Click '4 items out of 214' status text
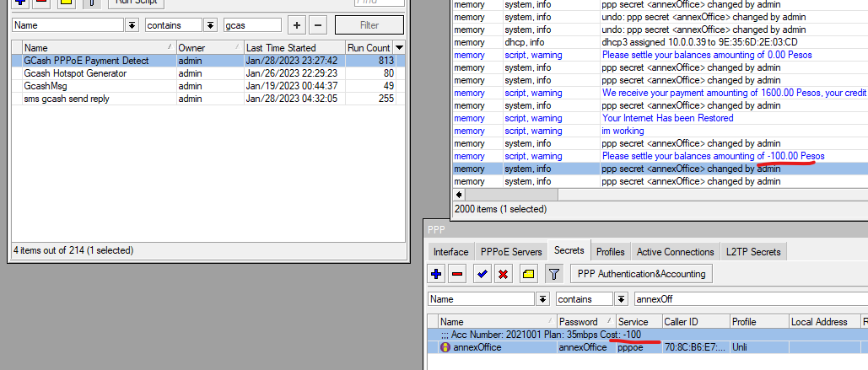 [x=73, y=250]
